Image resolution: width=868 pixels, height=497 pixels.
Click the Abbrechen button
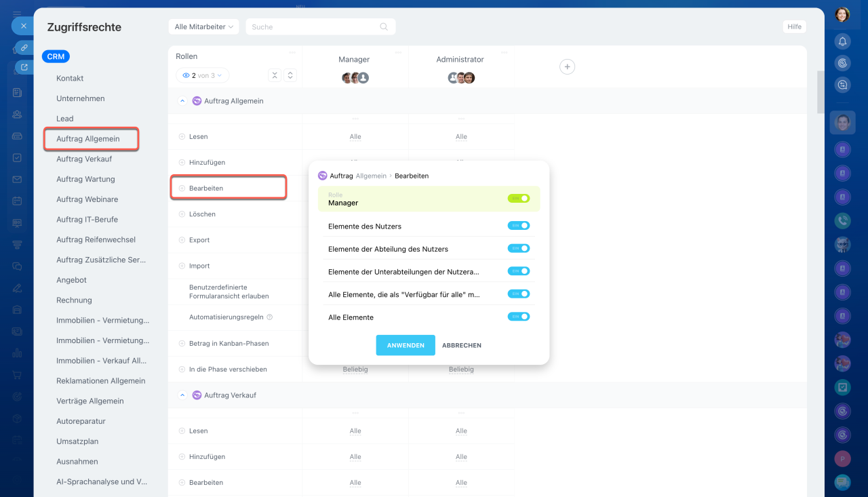tap(461, 345)
